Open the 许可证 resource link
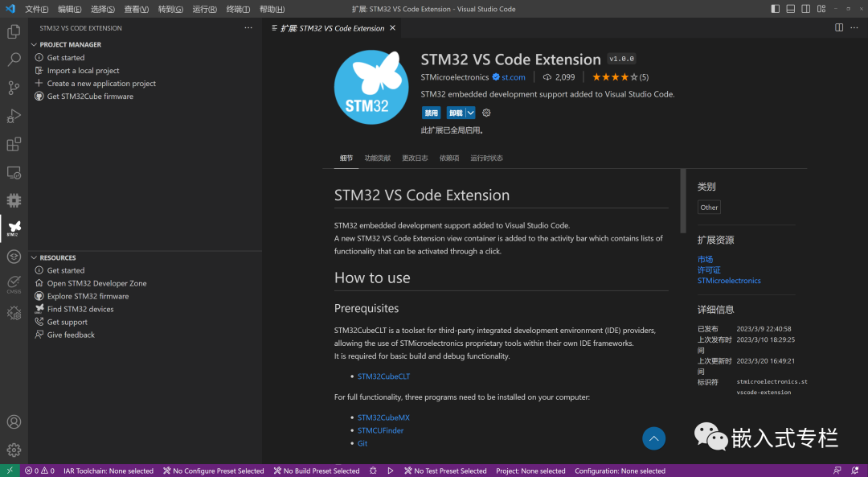The image size is (868, 477). [709, 269]
